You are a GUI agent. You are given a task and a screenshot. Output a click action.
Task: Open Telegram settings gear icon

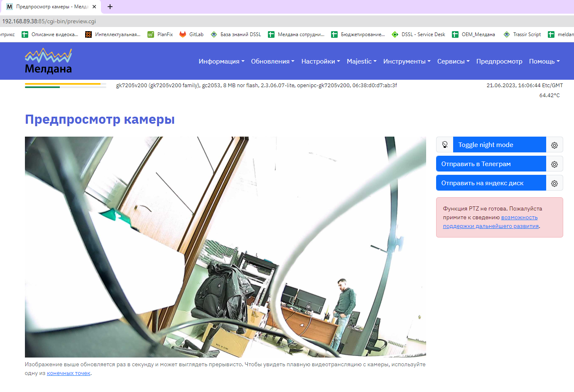click(x=554, y=164)
